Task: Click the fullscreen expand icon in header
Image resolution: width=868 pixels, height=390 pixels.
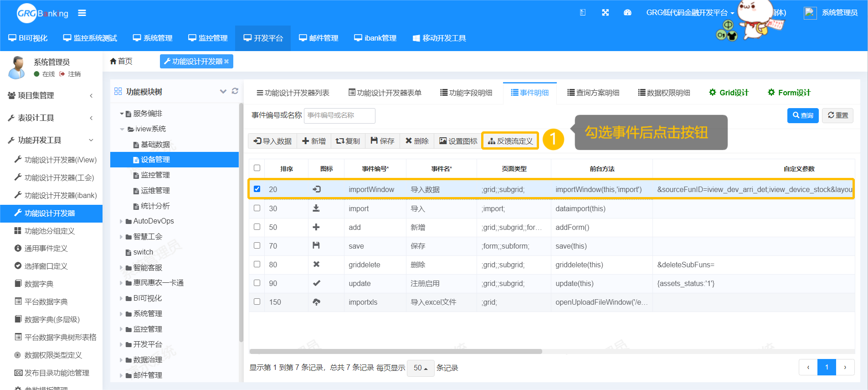Action: 605,13
